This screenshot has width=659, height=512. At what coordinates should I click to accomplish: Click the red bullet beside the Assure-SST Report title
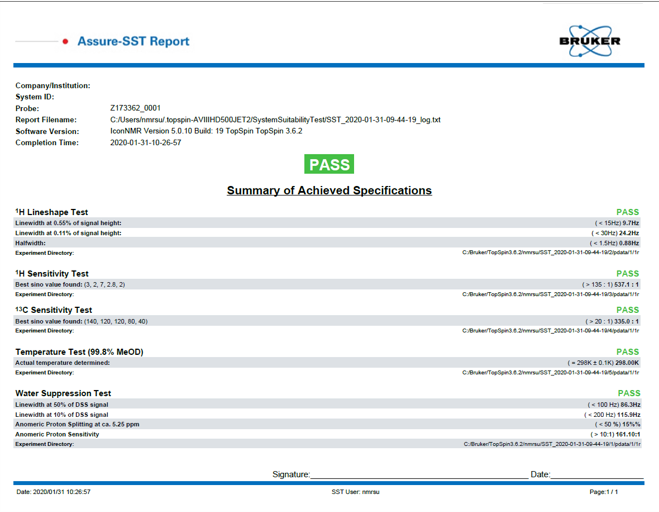tap(65, 42)
